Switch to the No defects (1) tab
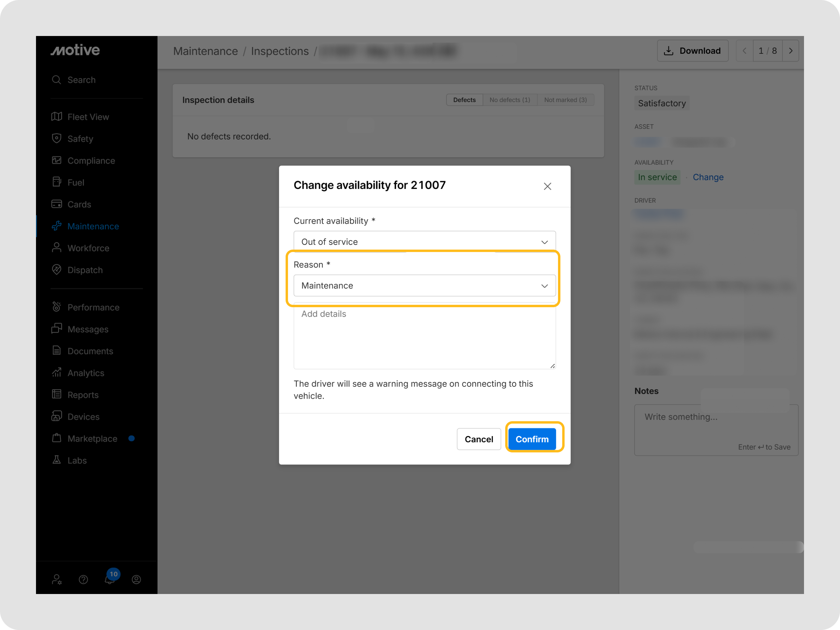Screen dimensions: 840x630 pyautogui.click(x=510, y=100)
